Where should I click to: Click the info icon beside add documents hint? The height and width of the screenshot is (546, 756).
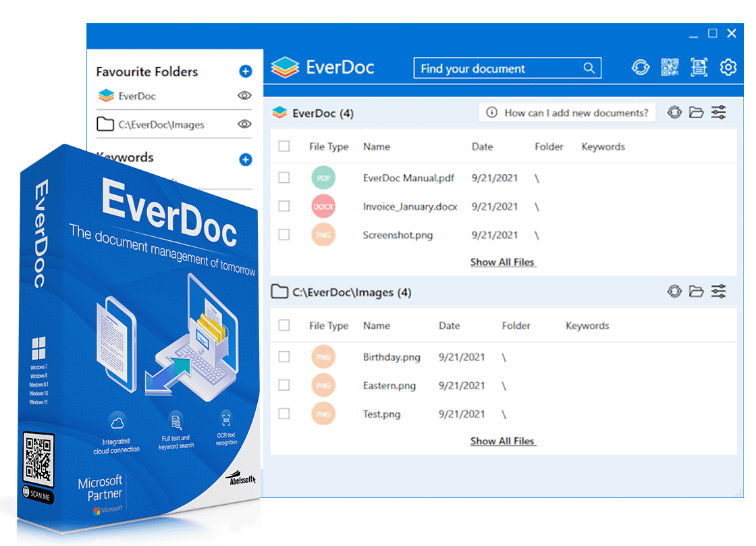pyautogui.click(x=491, y=112)
